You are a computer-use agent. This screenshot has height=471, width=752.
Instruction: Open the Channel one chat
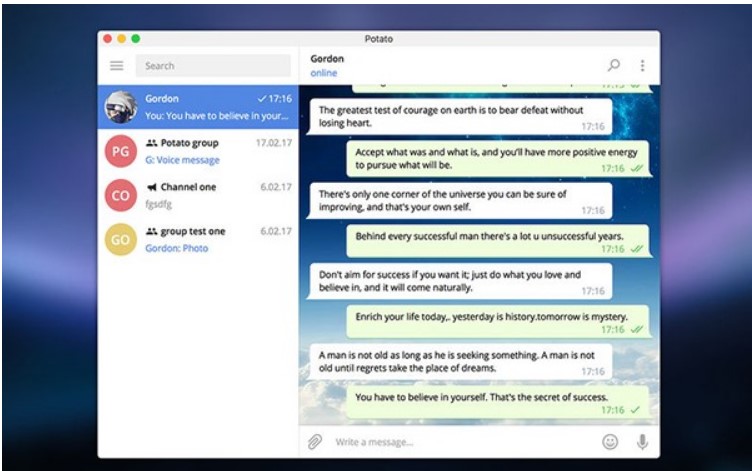coord(198,195)
